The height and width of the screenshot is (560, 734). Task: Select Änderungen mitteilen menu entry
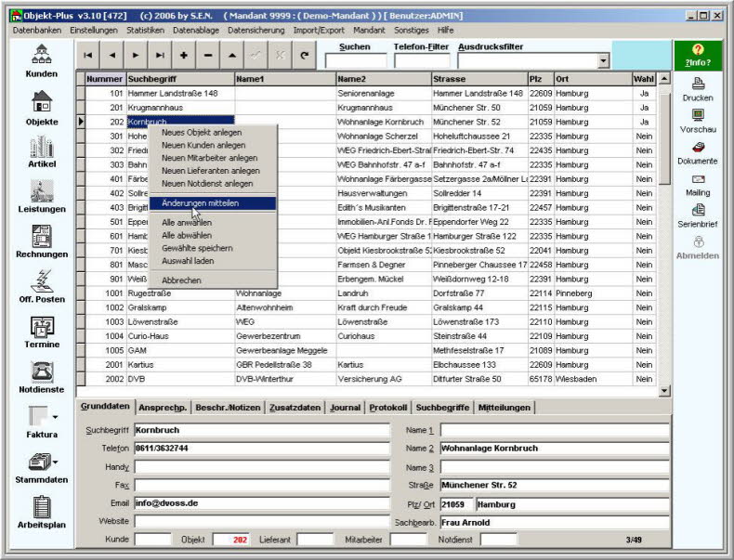(213, 203)
